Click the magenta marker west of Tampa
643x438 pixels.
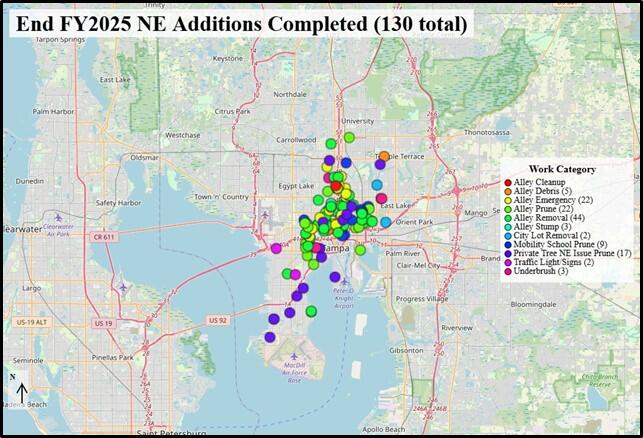(x=276, y=248)
